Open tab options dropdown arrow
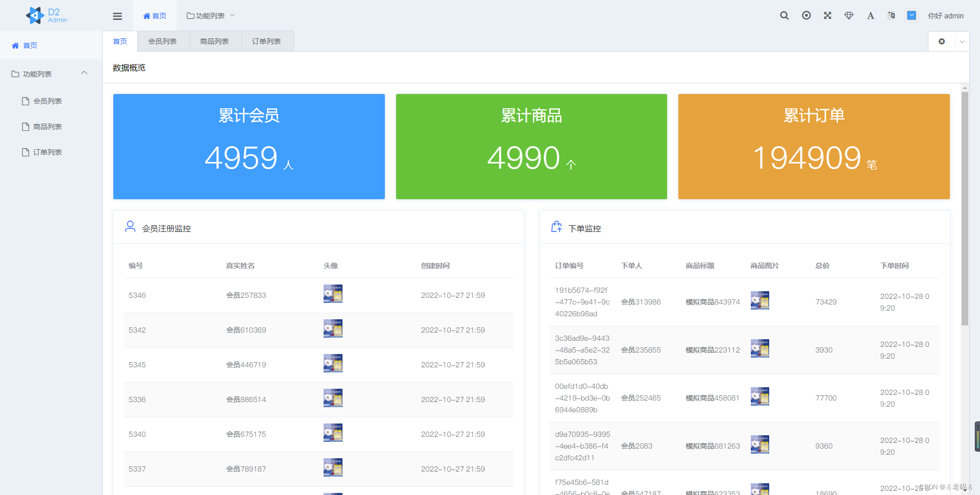This screenshot has height=495, width=980. pyautogui.click(x=962, y=41)
